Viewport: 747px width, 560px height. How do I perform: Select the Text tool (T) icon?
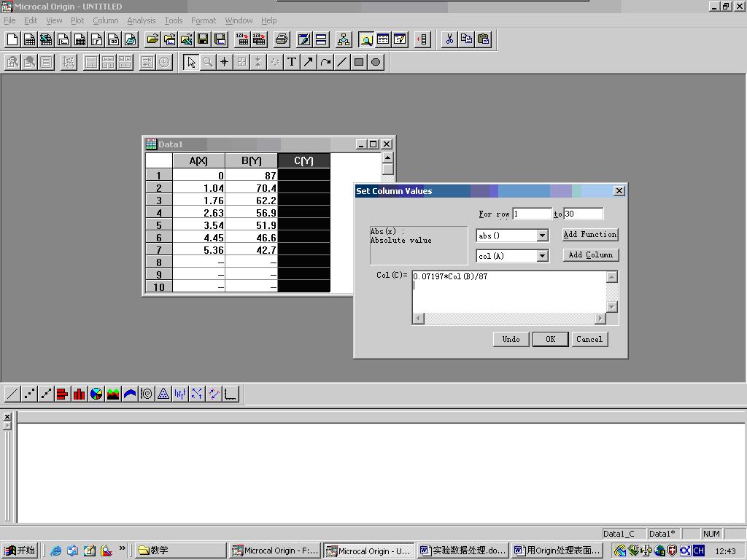292,62
